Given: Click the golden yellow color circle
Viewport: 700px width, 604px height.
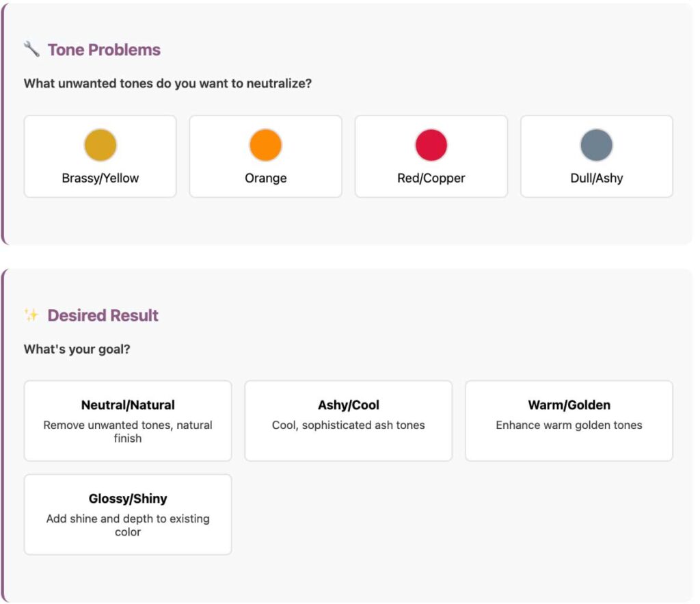Looking at the screenshot, I should point(100,145).
